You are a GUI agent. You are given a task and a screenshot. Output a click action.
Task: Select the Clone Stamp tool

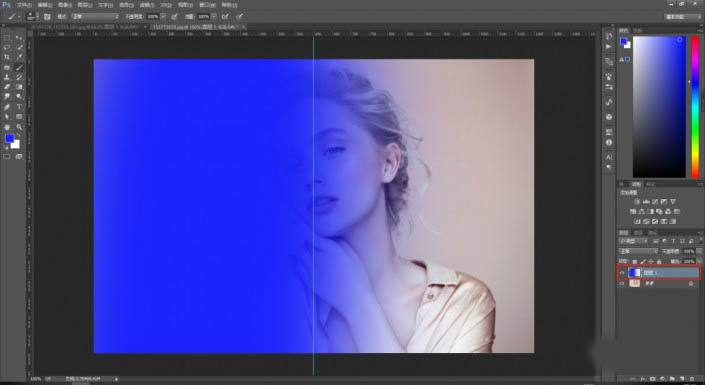point(7,77)
